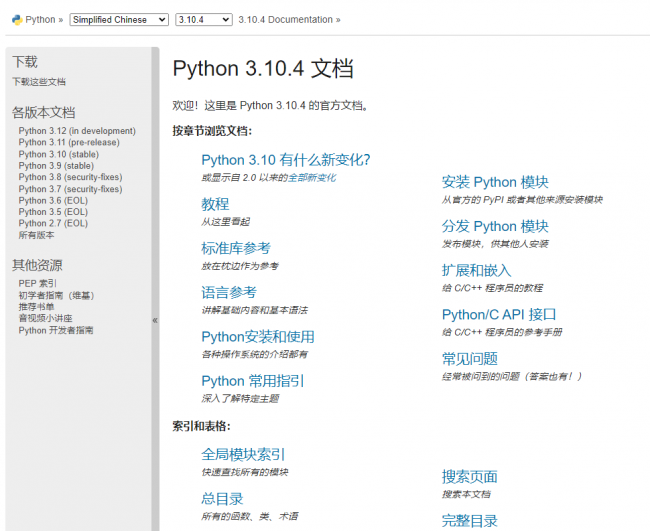Open Python 3.12 (in development) docs
This screenshot has width=650, height=531.
tap(77, 131)
